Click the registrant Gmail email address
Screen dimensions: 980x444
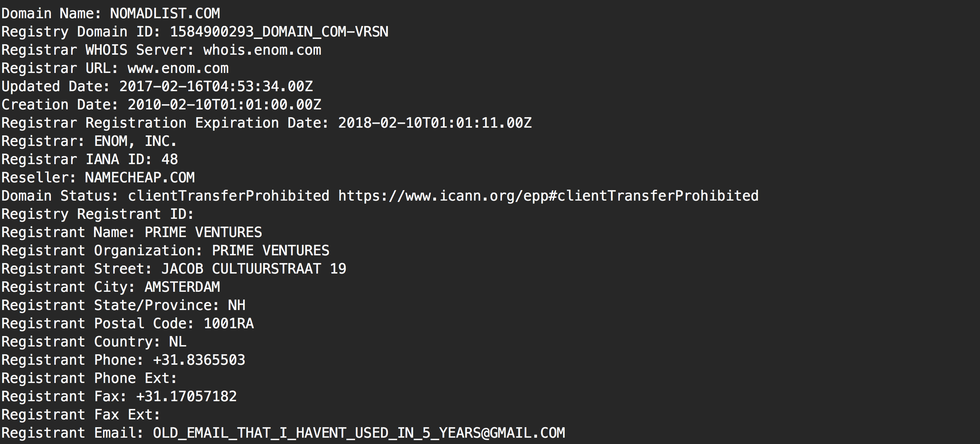pos(359,433)
